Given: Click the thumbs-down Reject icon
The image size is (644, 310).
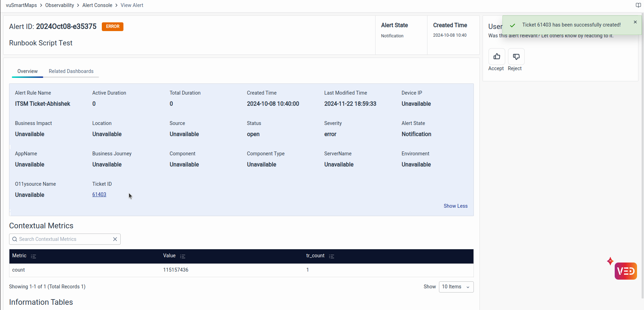Looking at the screenshot, I should [x=516, y=57].
